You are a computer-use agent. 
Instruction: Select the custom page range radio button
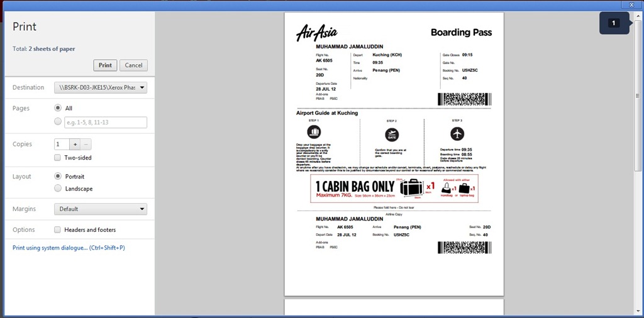58,121
